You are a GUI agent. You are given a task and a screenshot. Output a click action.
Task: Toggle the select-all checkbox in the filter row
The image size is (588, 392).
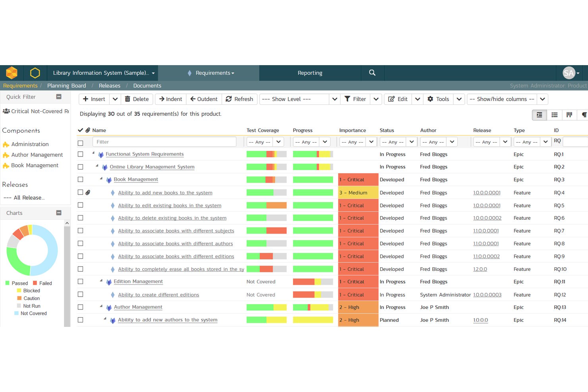pyautogui.click(x=81, y=143)
